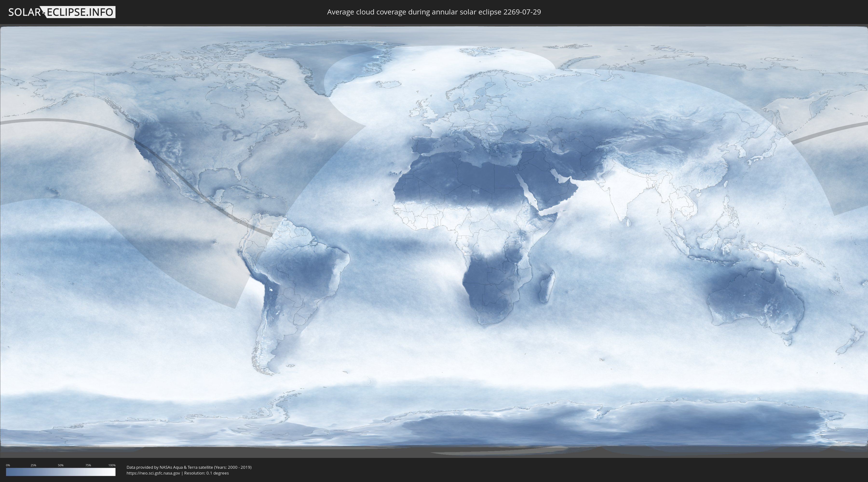Click the 75% legend label
868x482 pixels.
88,465
